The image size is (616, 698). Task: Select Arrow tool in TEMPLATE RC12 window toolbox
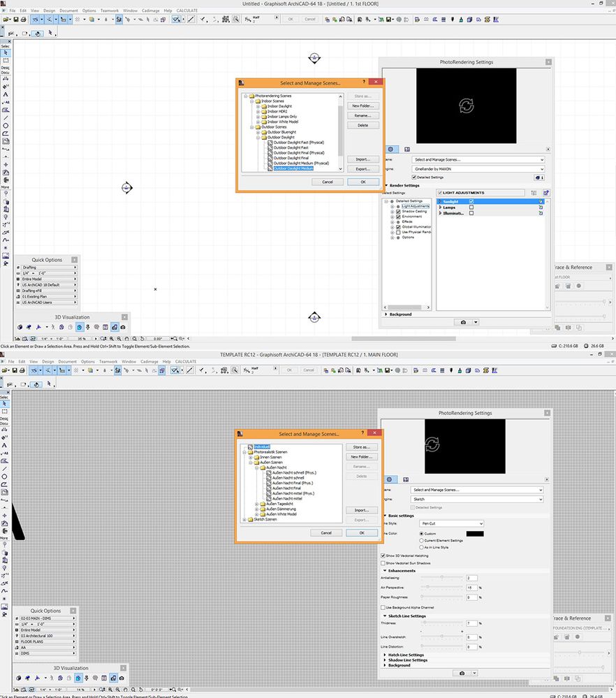[x=4, y=403]
